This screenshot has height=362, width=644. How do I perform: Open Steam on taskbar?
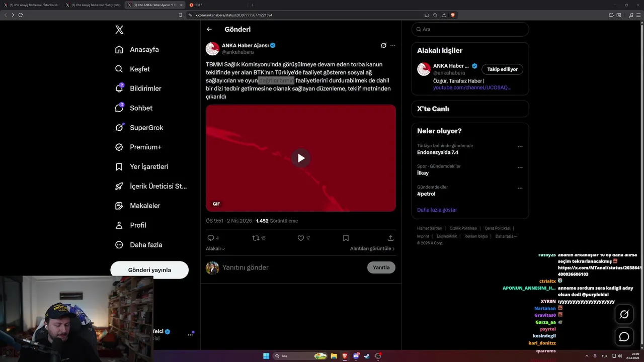367,356
